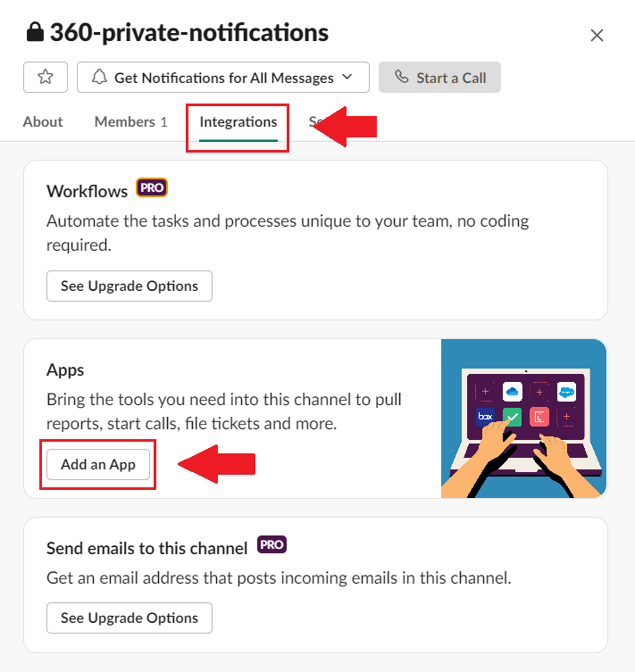Click the bell notification icon
635x672 pixels.
click(99, 77)
